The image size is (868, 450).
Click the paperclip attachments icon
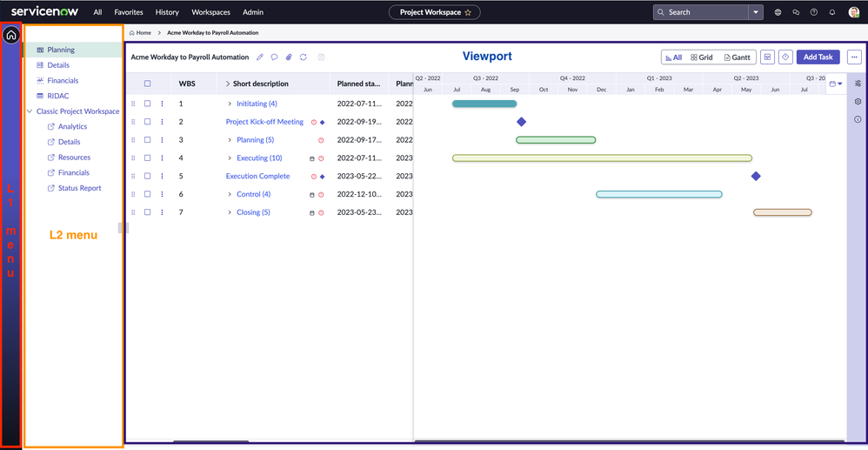(x=289, y=57)
